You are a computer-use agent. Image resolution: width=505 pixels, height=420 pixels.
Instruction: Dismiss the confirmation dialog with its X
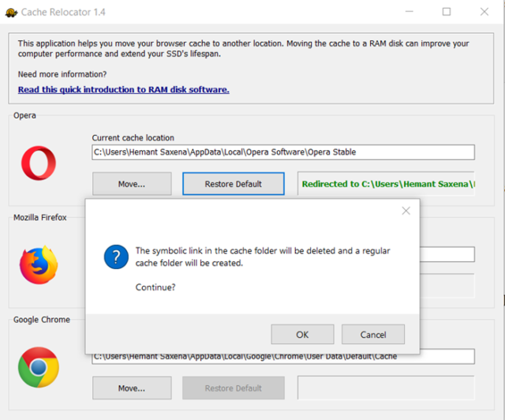[406, 211]
